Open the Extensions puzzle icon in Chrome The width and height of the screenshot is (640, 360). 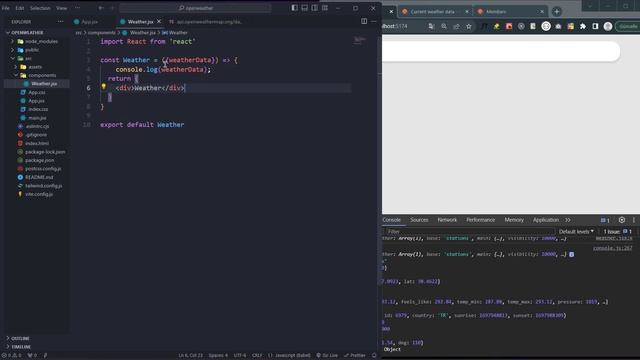click(x=583, y=27)
